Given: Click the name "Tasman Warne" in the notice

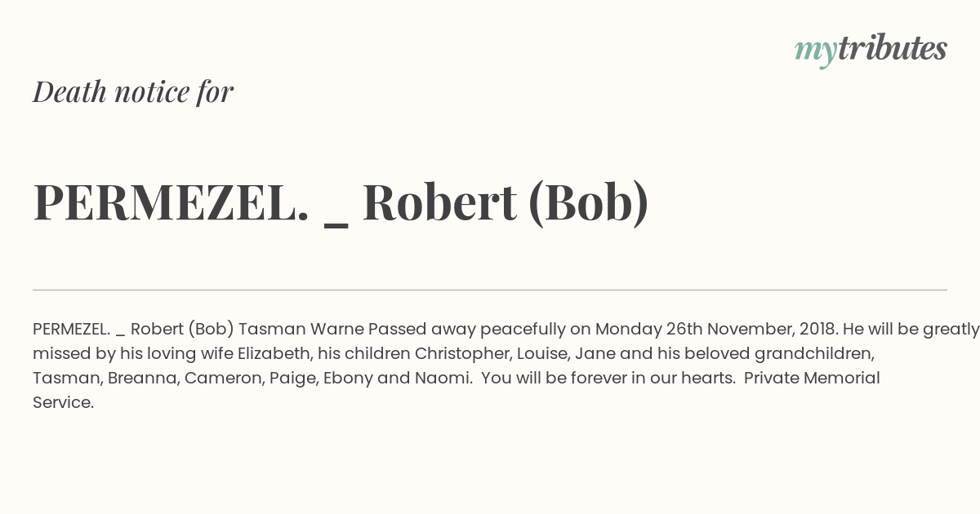Looking at the screenshot, I should 301,329.
